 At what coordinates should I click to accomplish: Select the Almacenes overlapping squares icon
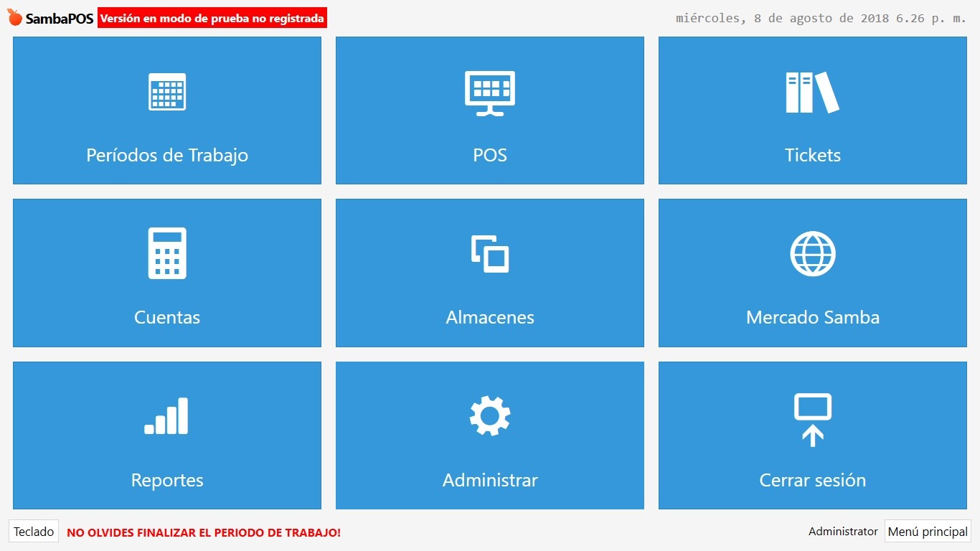[490, 254]
